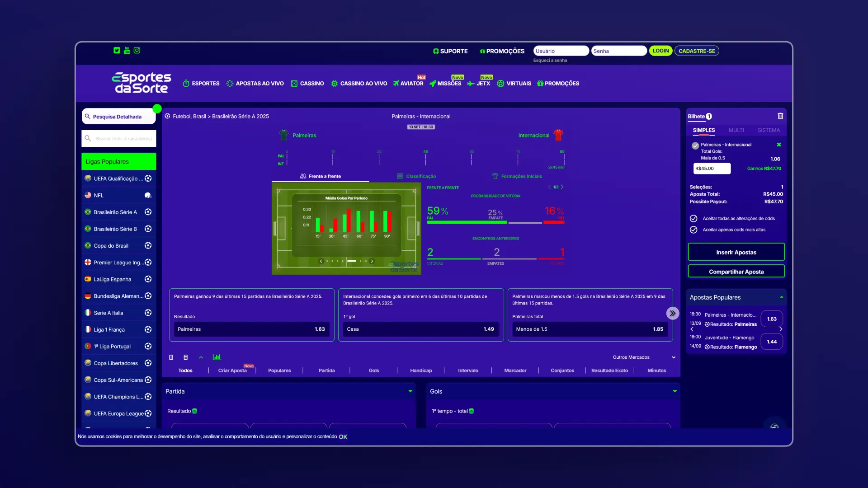
Task: Go to next Frente a Frente page
Action: tap(562, 187)
